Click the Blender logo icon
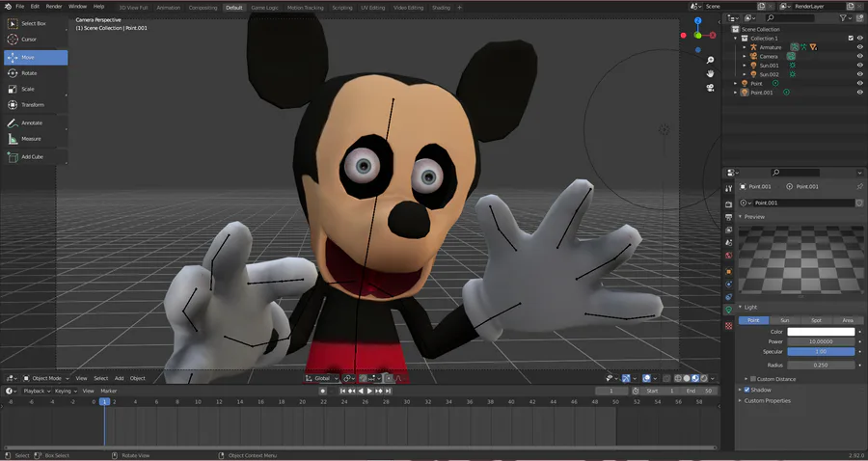 point(7,7)
